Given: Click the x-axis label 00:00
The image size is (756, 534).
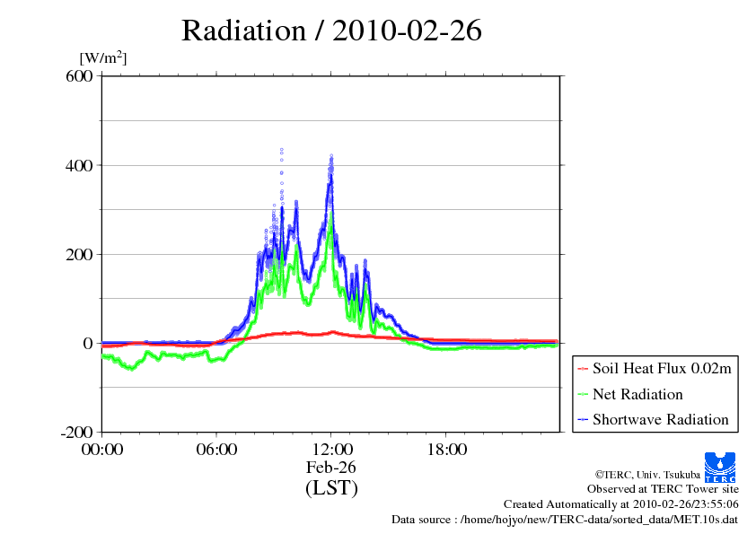Looking at the screenshot, I should (x=102, y=450).
